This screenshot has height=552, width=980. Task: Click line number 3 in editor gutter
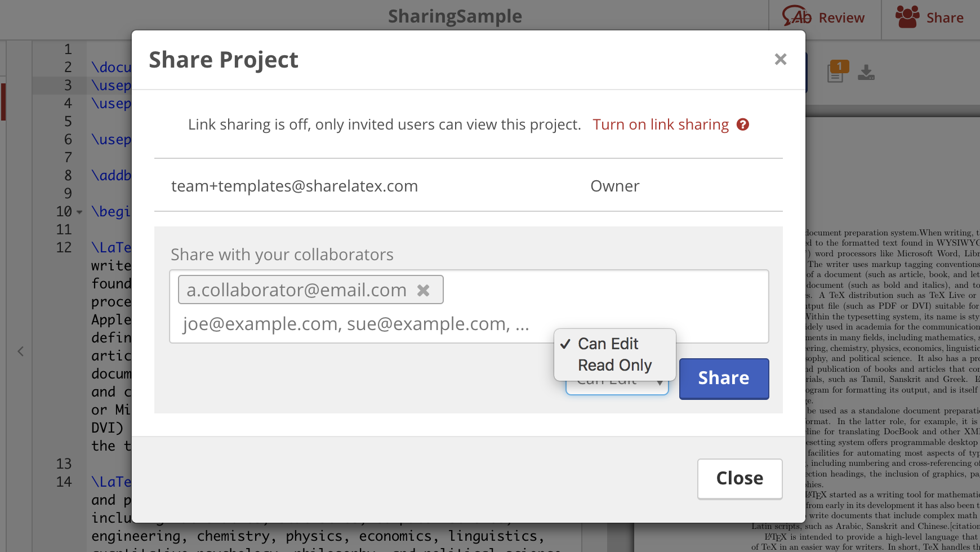pyautogui.click(x=68, y=85)
